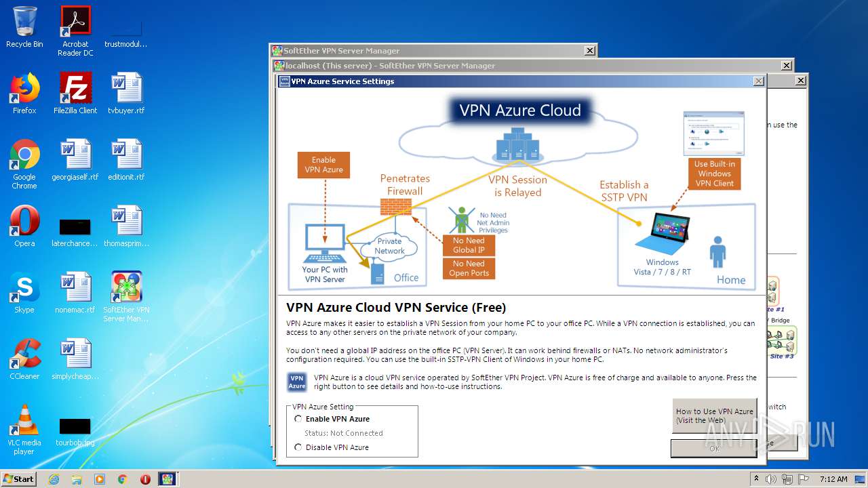
Task: Launch VLC media player from the desktop
Action: click(24, 430)
